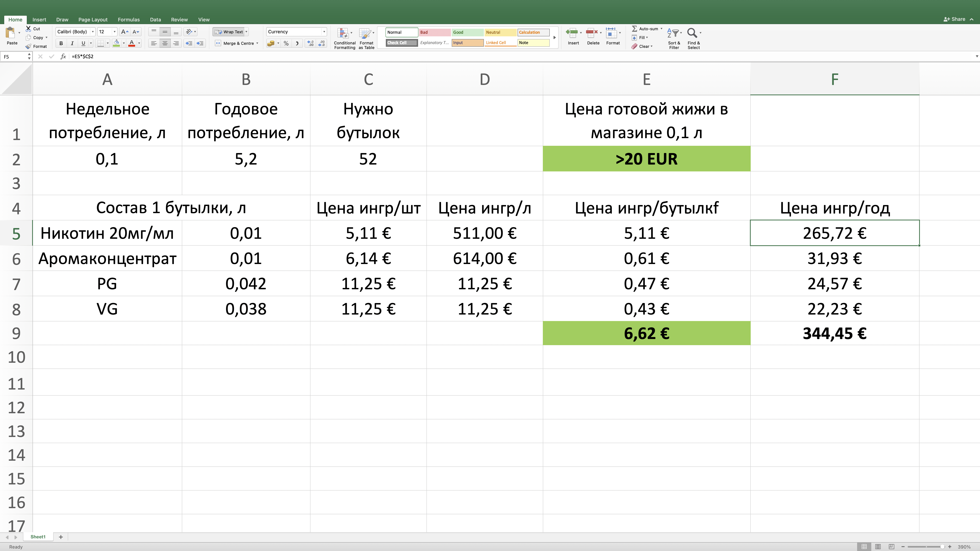
Task: Open the Calibri font name dropdown
Action: (x=92, y=32)
